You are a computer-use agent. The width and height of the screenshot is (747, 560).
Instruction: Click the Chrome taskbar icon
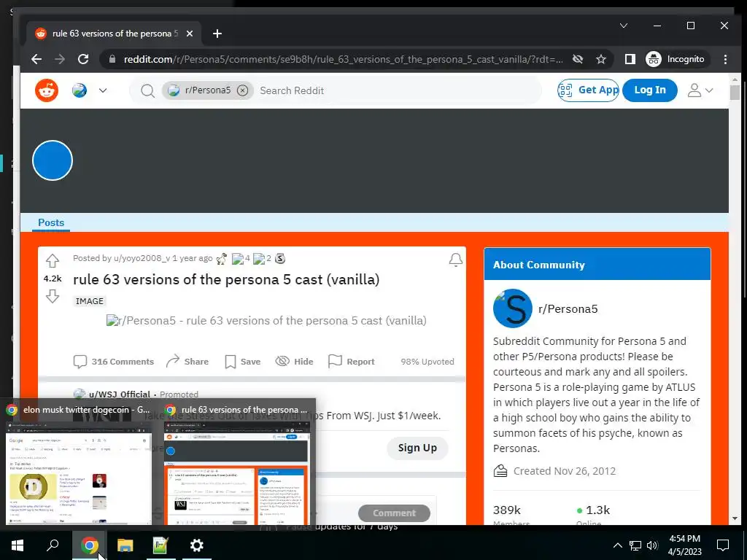tap(89, 545)
